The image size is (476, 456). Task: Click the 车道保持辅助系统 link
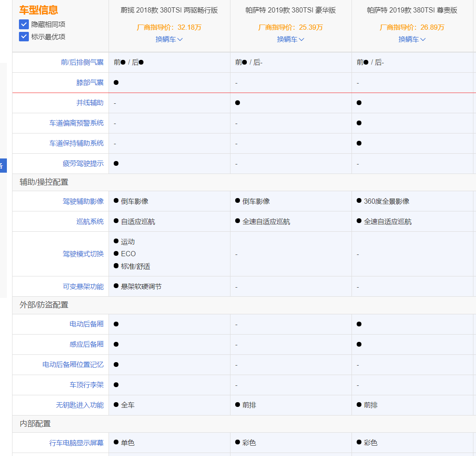pos(77,143)
